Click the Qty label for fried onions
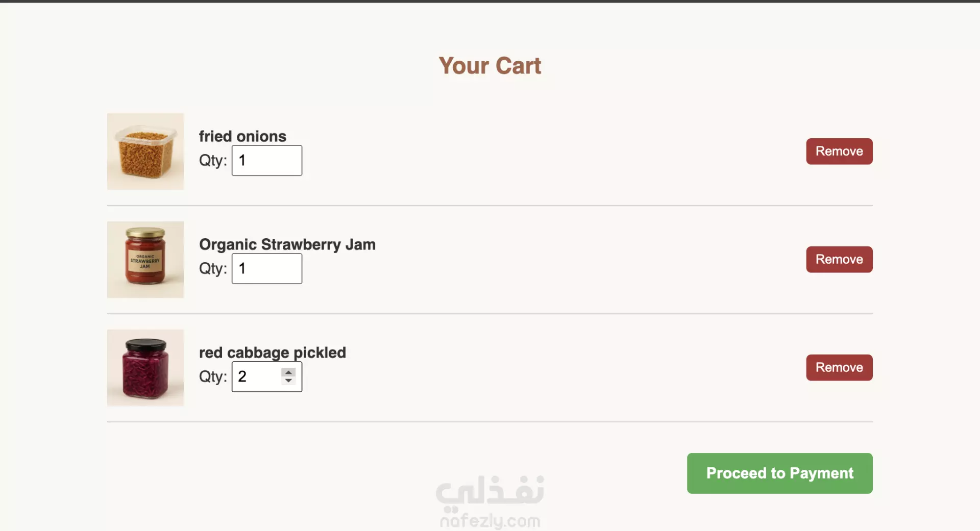 [213, 161]
